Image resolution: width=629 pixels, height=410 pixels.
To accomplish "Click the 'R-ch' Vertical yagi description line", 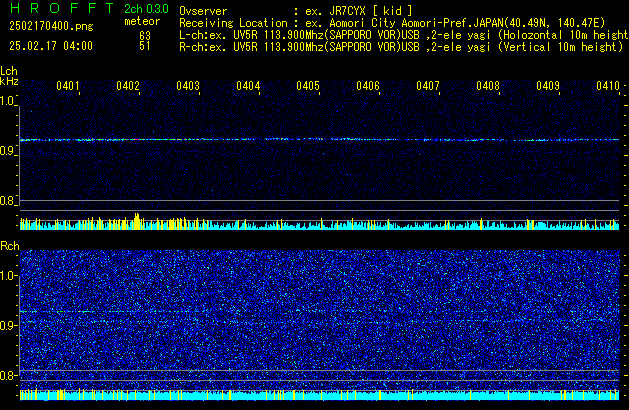I will pyautogui.click(x=401, y=47).
